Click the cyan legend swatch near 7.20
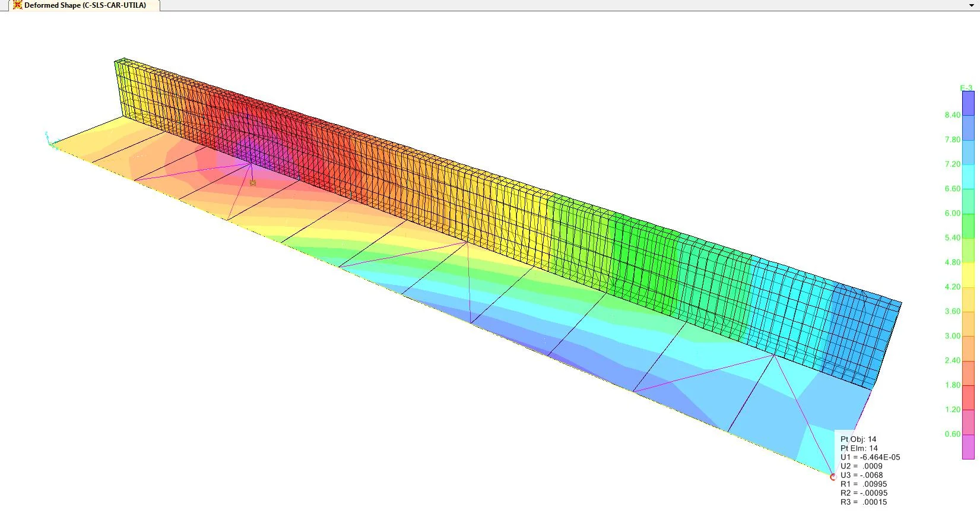Image resolution: width=980 pixels, height=526 pixels. pos(968,176)
